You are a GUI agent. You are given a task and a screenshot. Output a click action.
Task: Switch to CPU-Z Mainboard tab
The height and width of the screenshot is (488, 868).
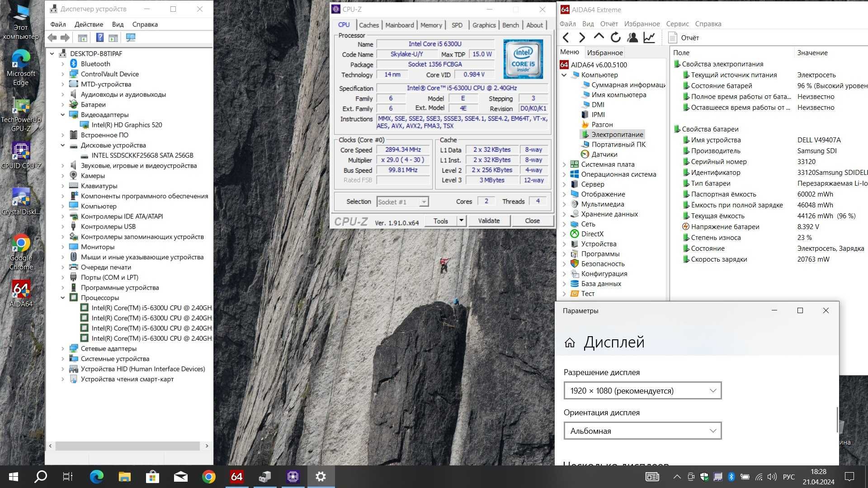pyautogui.click(x=400, y=25)
